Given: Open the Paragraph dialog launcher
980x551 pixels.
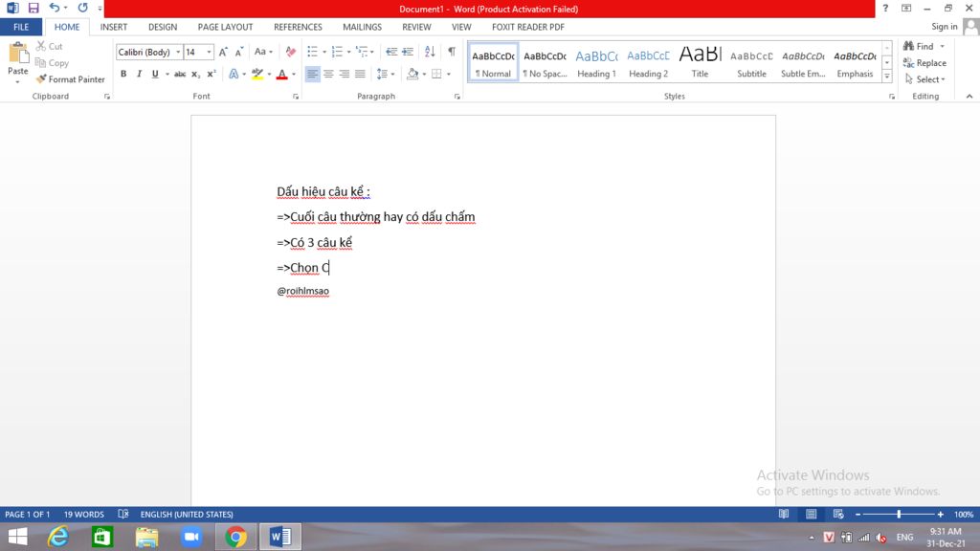Looking at the screenshot, I should tap(457, 97).
